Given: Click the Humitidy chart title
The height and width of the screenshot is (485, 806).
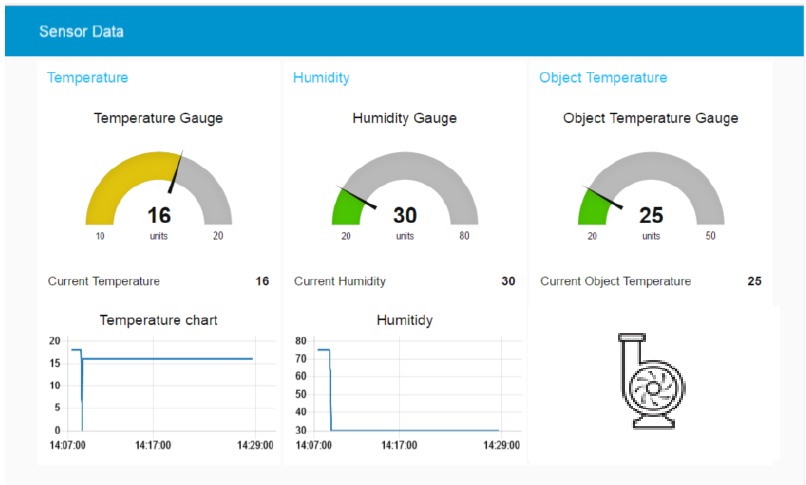Looking at the screenshot, I should (404, 320).
